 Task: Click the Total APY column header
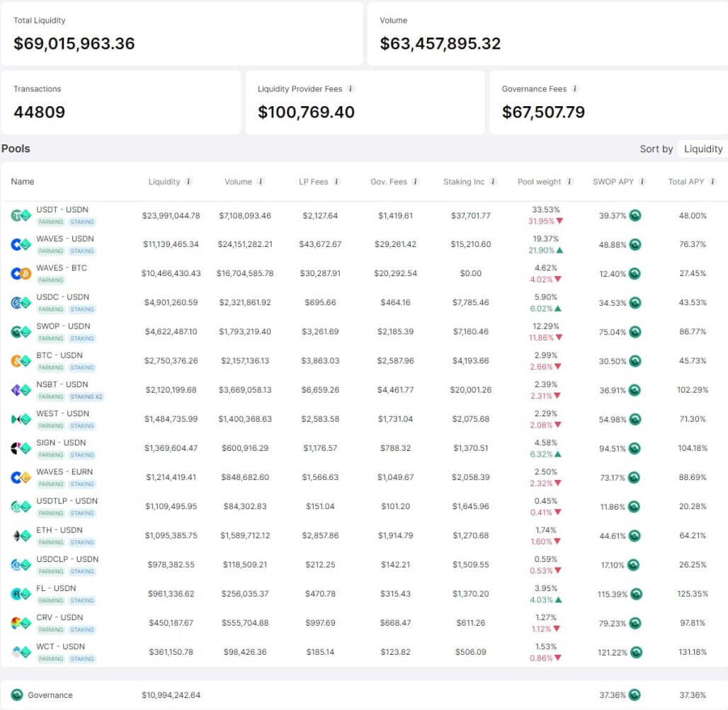click(x=686, y=181)
